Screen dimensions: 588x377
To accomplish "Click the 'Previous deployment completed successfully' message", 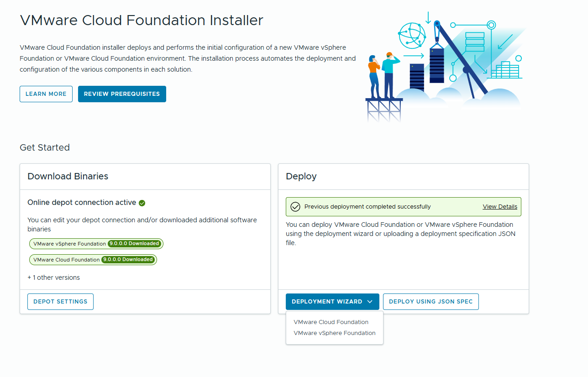I will (x=367, y=207).
